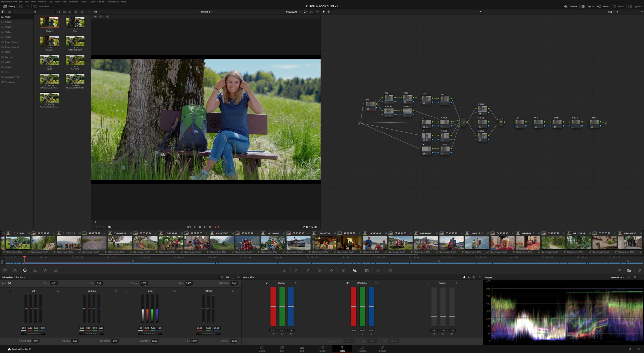Screen dimensions: 644x353
Task: Open the Key palette icon
Action: (x=367, y=270)
